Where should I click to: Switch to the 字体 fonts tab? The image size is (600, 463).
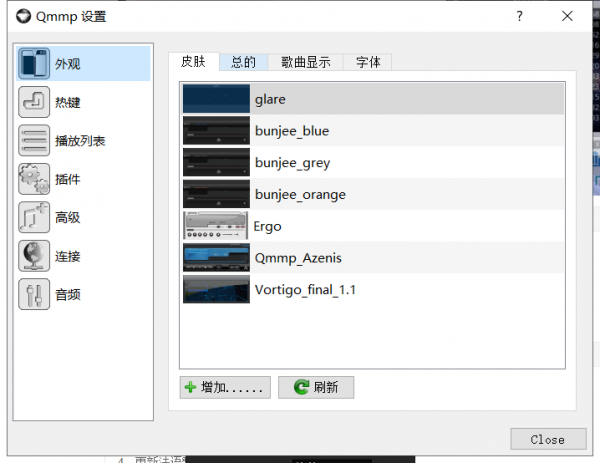tap(367, 62)
